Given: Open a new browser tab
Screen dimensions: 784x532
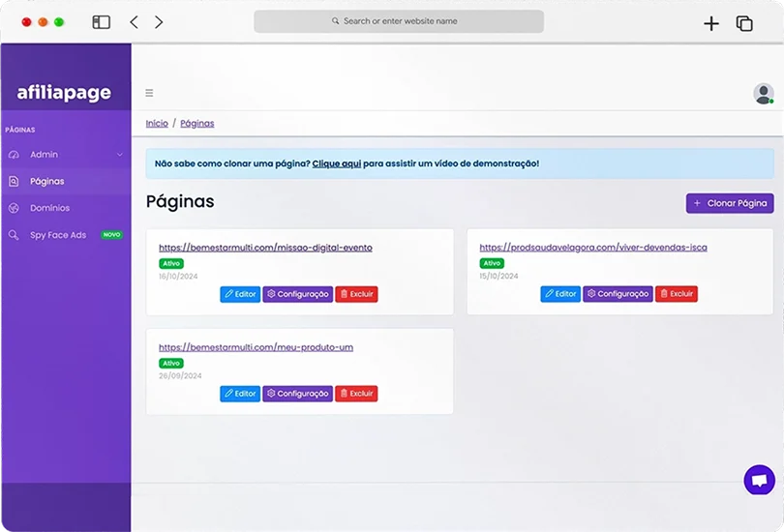Looking at the screenshot, I should (711, 23).
